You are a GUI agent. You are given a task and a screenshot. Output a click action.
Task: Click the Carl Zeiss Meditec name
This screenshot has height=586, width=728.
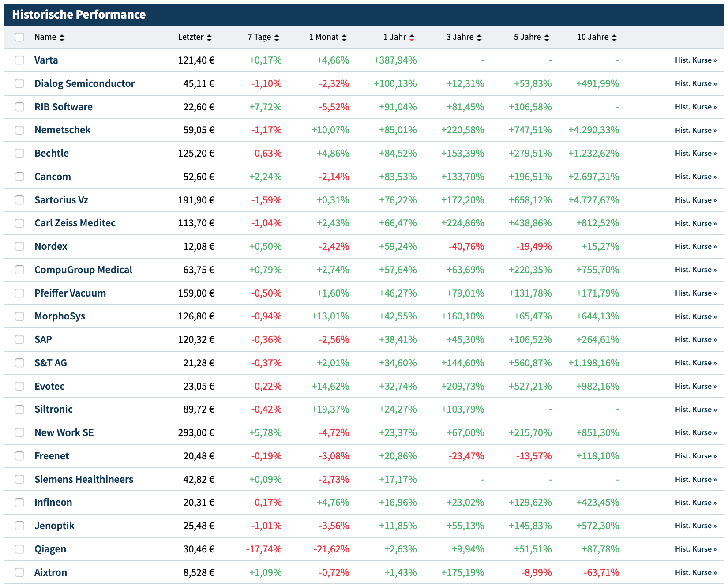point(75,223)
